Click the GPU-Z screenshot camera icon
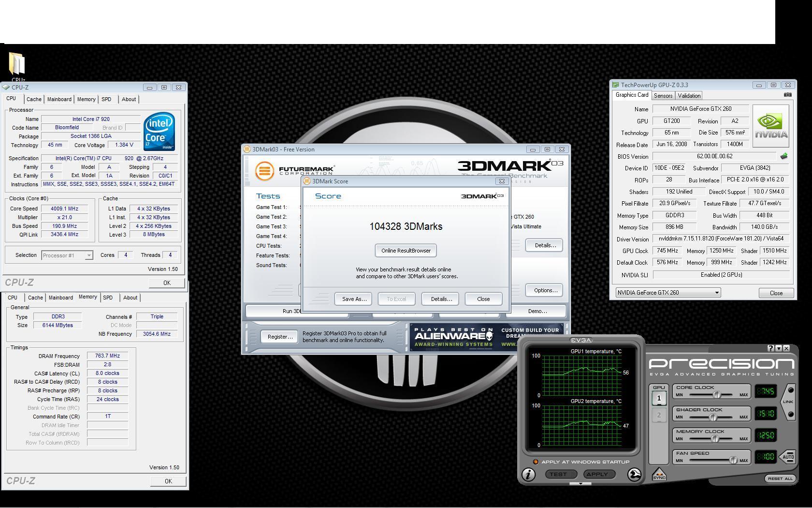812x508 pixels. pyautogui.click(x=787, y=95)
